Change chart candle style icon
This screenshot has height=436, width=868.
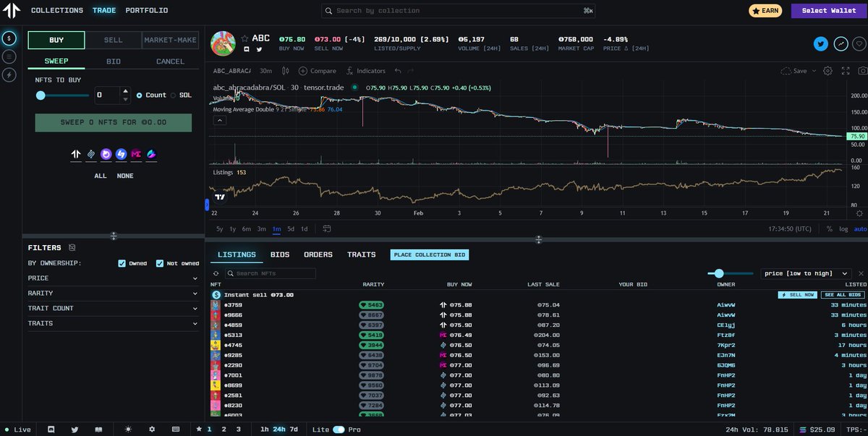point(286,71)
